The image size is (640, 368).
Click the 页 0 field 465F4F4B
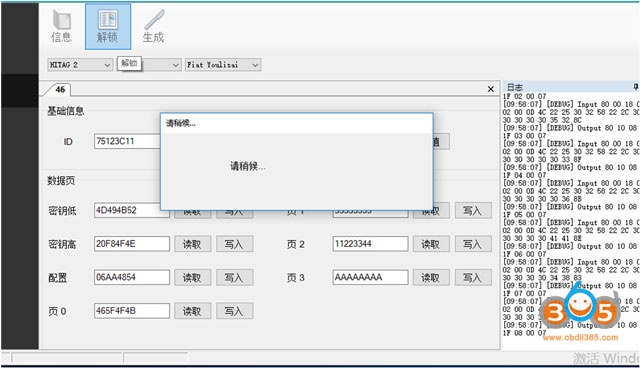tap(132, 310)
